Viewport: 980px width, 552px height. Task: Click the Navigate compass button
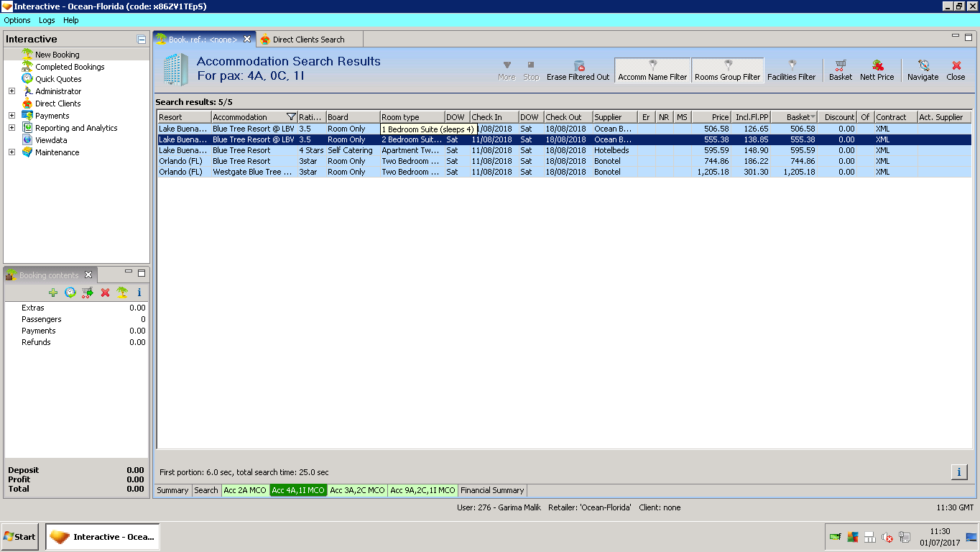click(923, 70)
